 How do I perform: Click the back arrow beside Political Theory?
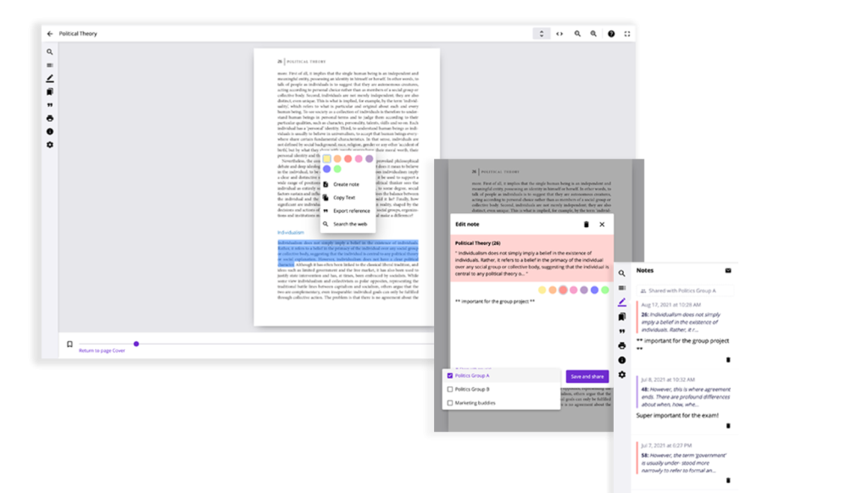click(50, 34)
